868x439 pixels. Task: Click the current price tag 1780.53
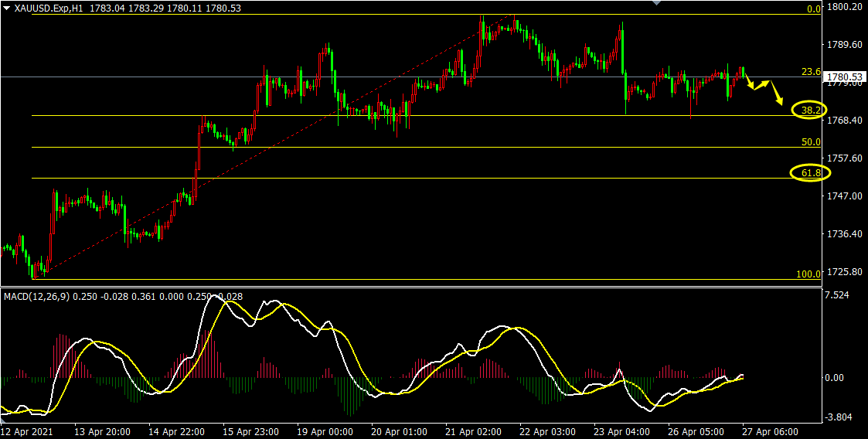pyautogui.click(x=842, y=77)
